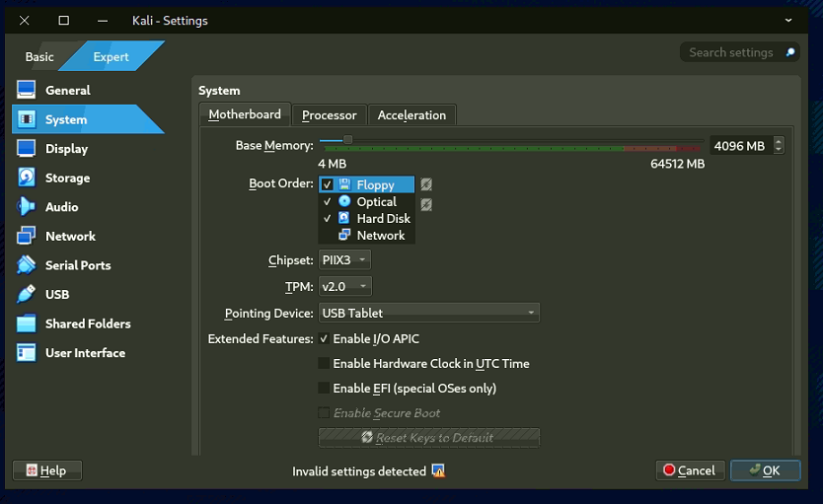Enable Hardware Clock in UTC Time
823x504 pixels.
tap(324, 364)
